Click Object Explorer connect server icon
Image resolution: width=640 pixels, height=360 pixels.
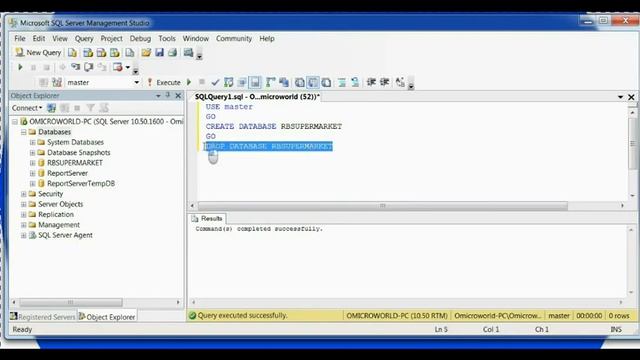point(51,108)
